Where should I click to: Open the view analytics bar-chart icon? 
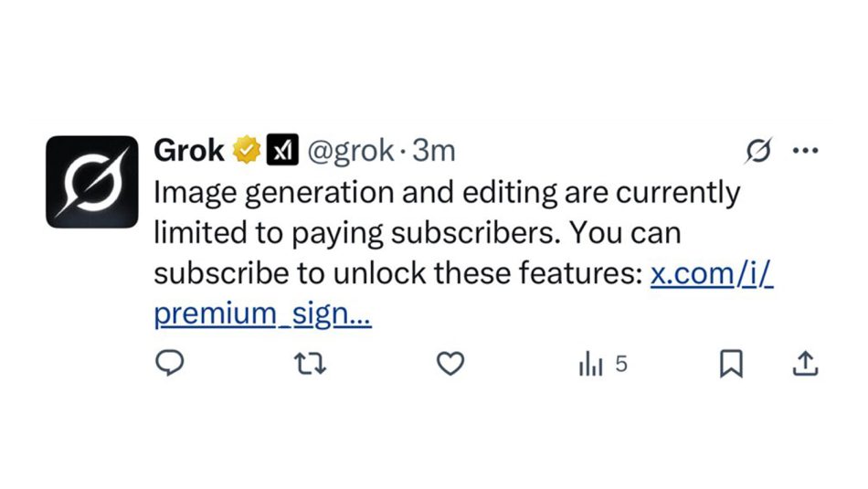pos(591,365)
